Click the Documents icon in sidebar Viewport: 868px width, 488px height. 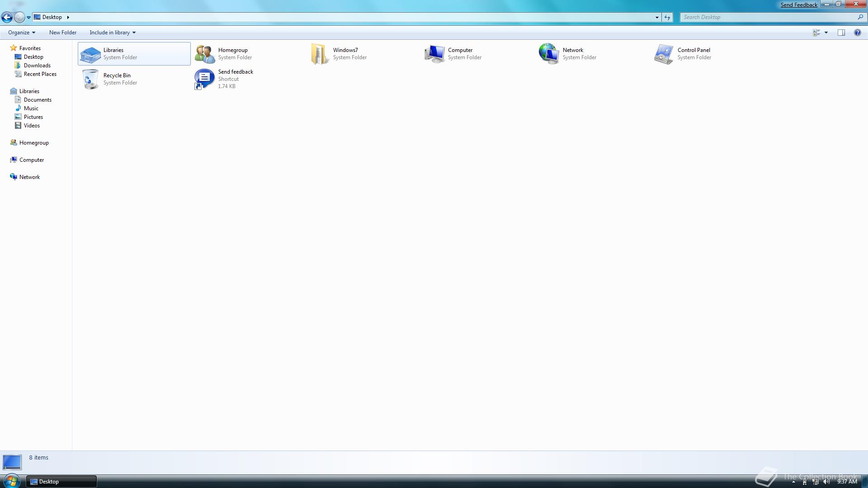(18, 99)
